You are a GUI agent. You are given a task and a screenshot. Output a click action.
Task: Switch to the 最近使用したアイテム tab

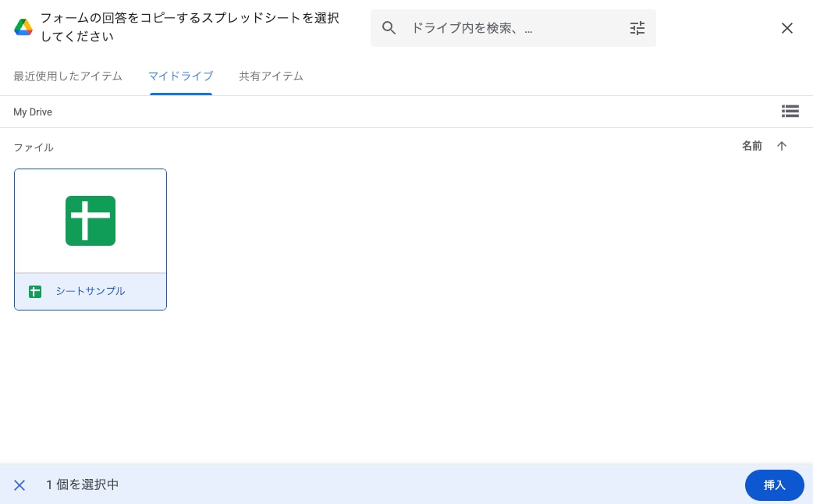coord(67,76)
